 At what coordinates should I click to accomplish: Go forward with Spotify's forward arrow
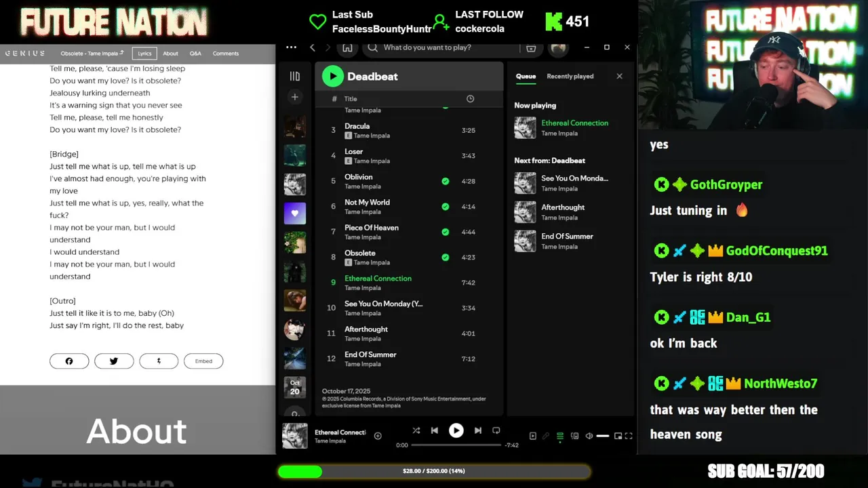(328, 47)
